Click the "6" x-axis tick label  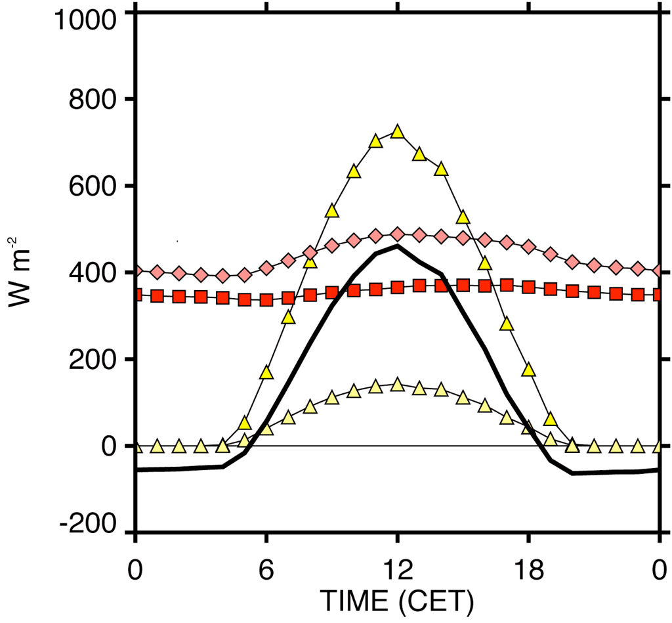pos(266,570)
